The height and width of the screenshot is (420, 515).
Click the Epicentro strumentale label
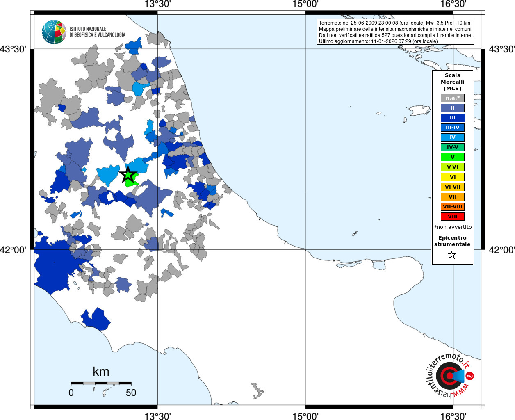(452, 241)
